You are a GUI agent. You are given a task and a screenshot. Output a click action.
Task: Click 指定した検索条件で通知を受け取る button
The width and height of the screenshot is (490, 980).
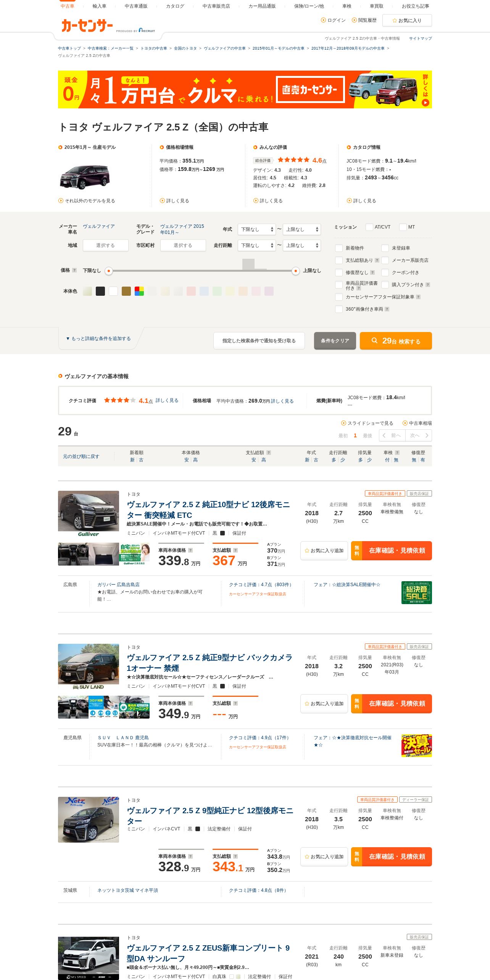(x=259, y=341)
